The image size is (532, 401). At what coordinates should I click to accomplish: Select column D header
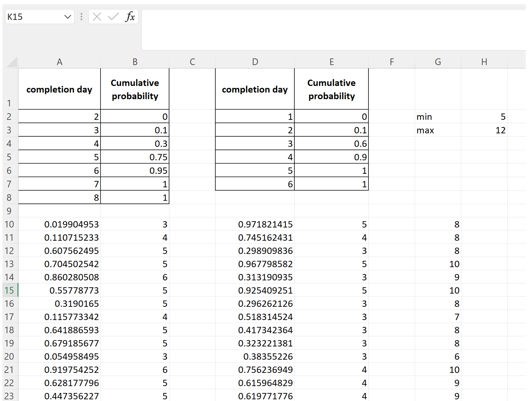(255, 62)
